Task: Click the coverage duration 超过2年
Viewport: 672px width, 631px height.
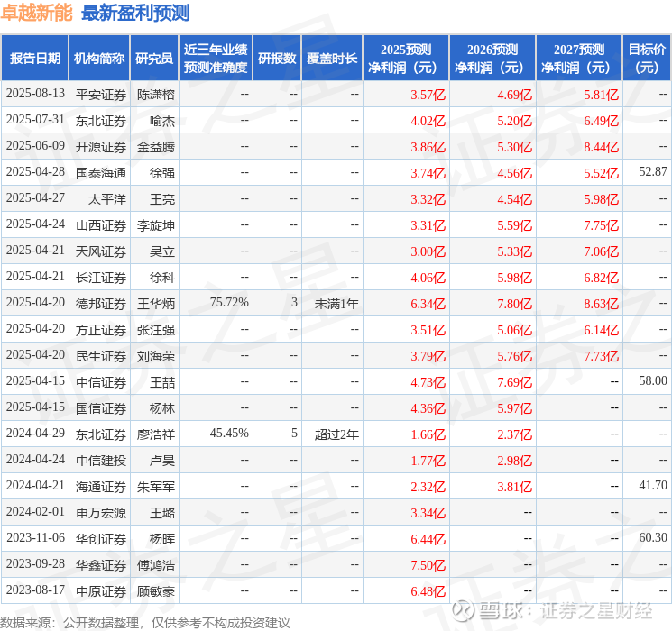Action: click(336, 434)
